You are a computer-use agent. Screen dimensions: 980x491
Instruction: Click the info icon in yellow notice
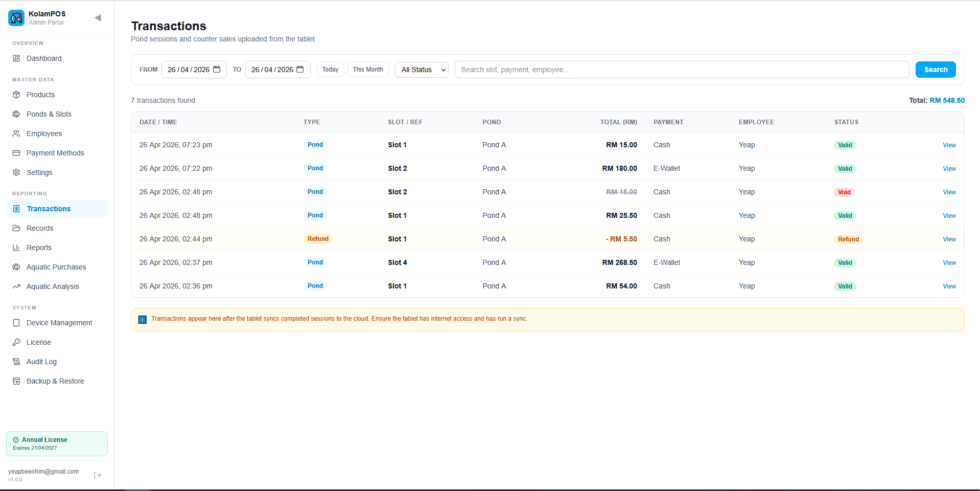(143, 319)
